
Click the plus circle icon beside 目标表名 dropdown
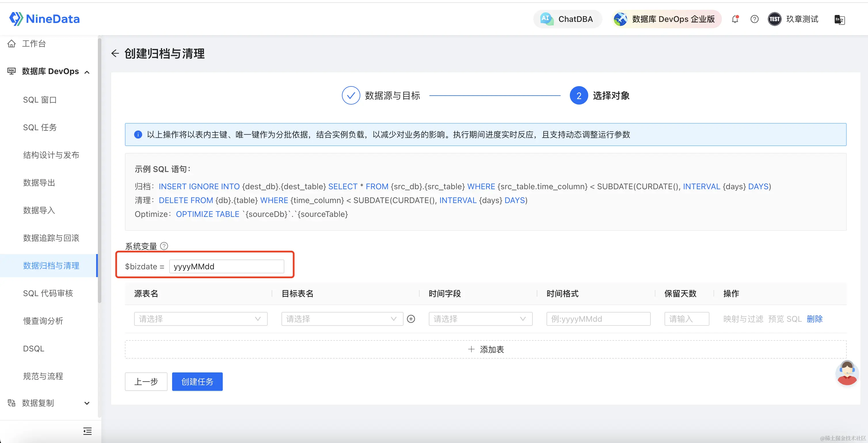(411, 319)
